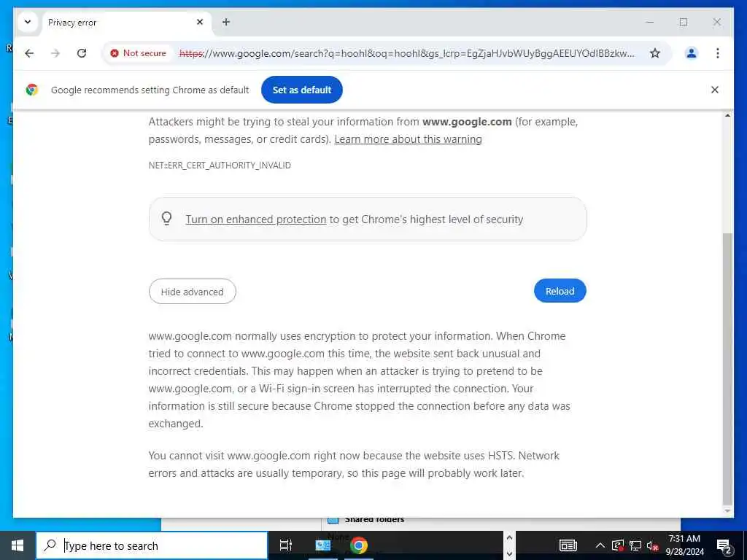
Task: Dismiss the default browser recommendation bar
Action: (715, 90)
